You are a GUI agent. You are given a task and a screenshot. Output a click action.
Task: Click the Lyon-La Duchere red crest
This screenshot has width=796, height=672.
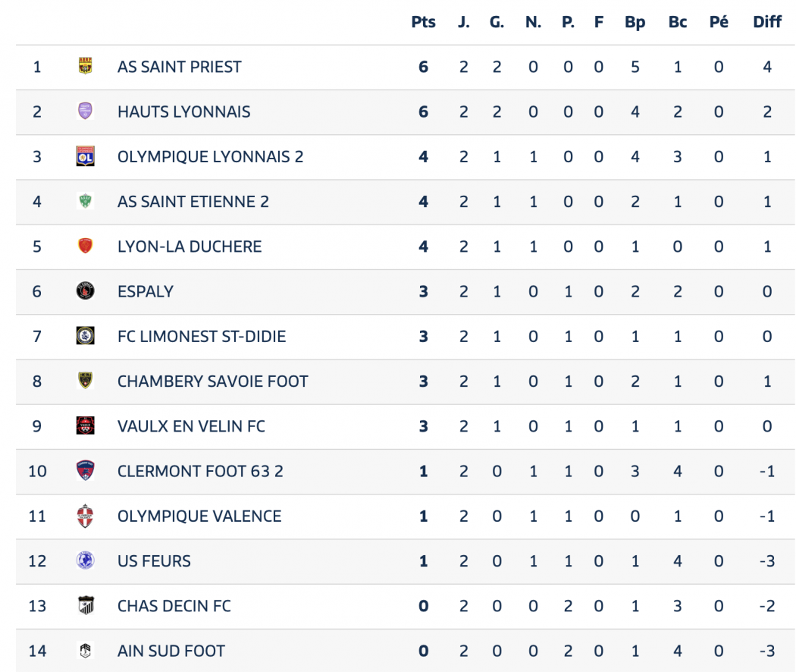pos(86,247)
